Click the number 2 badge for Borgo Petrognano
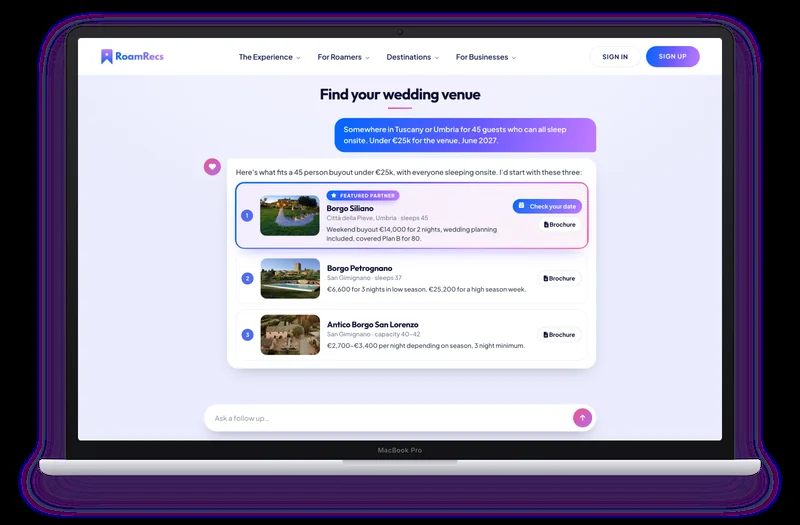The width and height of the screenshot is (800, 525). pyautogui.click(x=247, y=279)
